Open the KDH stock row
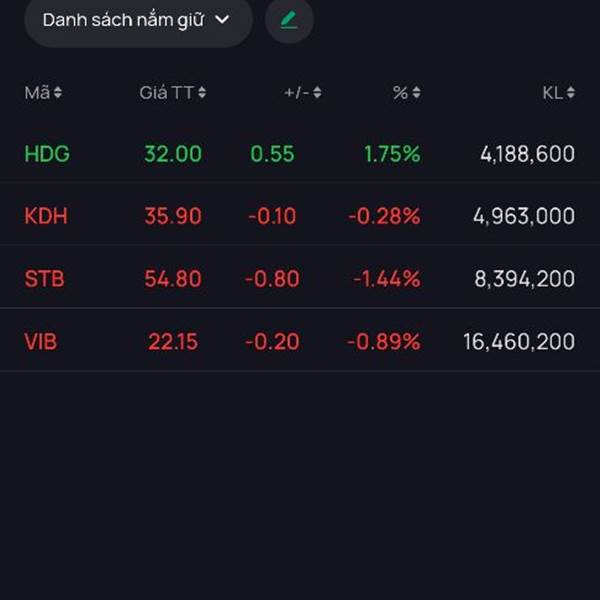This screenshot has height=600, width=600. point(300,216)
